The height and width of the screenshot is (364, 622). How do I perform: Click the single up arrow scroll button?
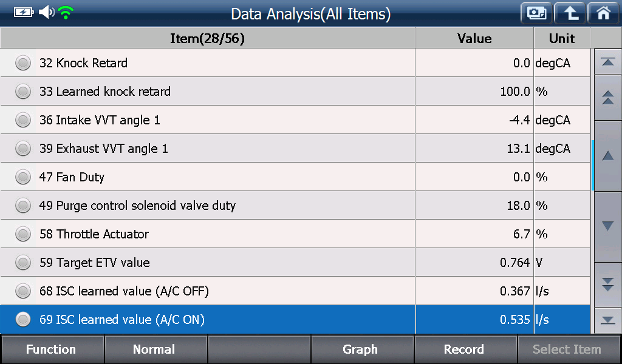[607, 156]
